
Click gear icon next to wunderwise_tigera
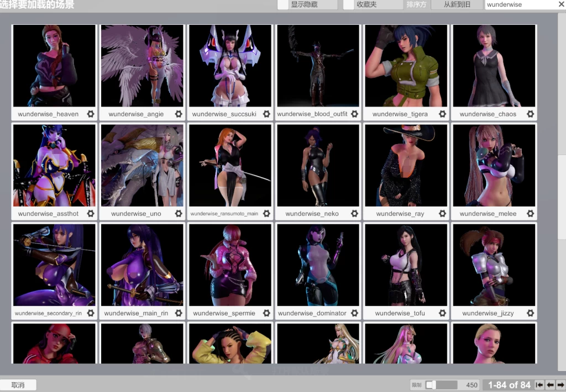point(442,114)
